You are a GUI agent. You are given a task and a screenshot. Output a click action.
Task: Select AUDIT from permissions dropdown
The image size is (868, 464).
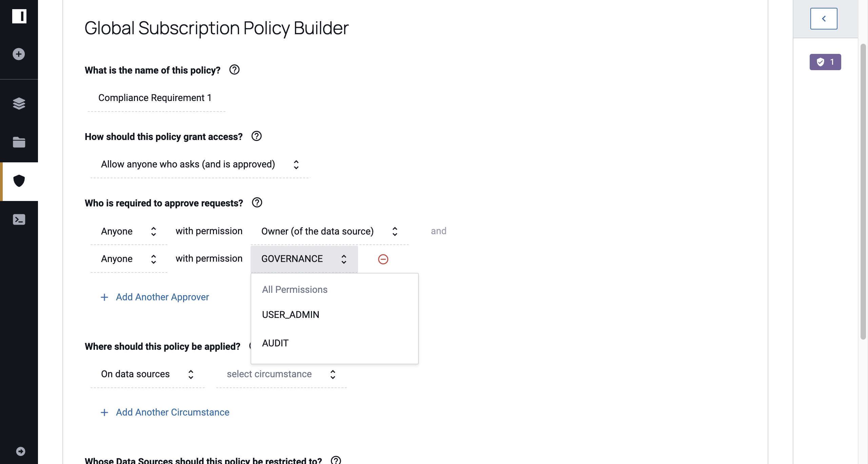(x=275, y=343)
